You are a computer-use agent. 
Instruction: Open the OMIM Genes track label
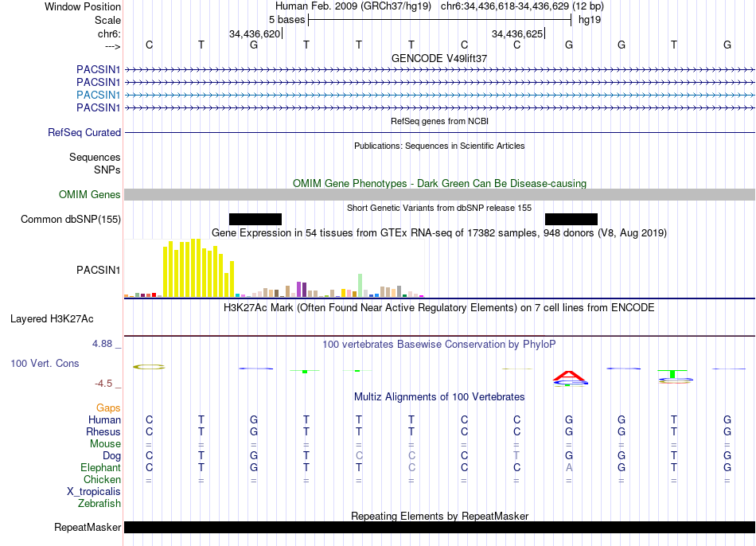point(90,194)
